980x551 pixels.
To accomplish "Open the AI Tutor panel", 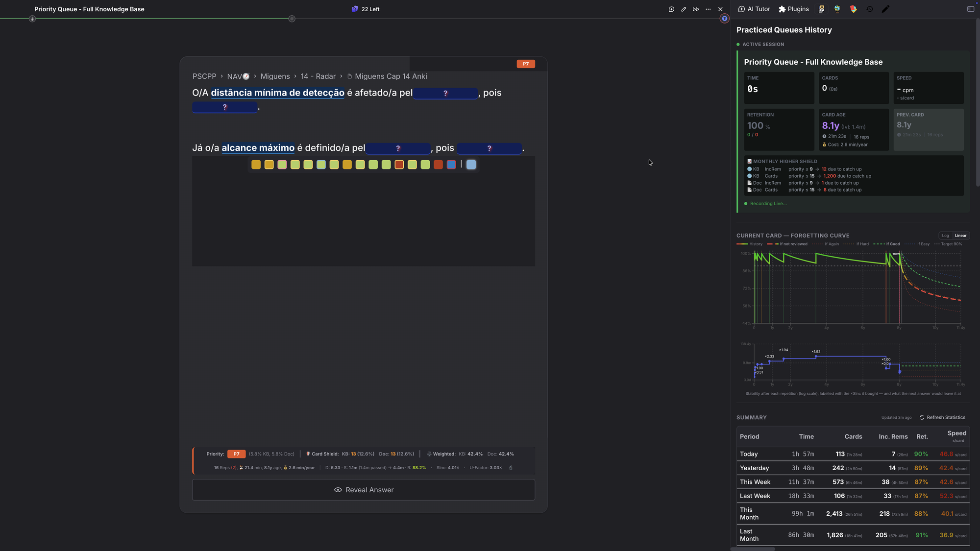I will pyautogui.click(x=754, y=9).
